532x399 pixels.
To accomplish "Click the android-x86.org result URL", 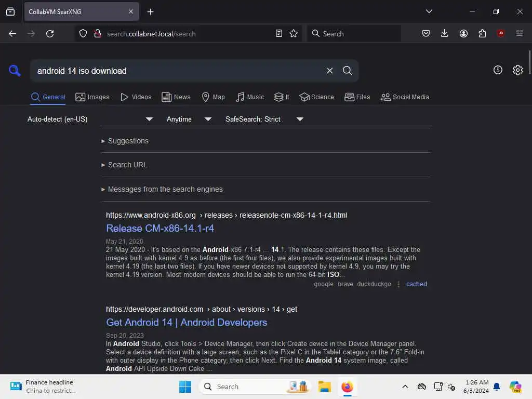I will [227, 215].
